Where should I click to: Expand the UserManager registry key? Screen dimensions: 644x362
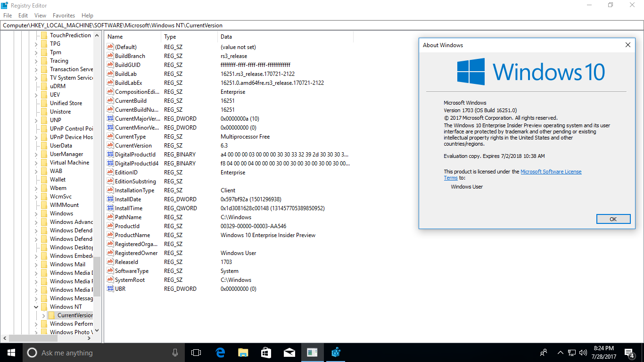click(36, 154)
